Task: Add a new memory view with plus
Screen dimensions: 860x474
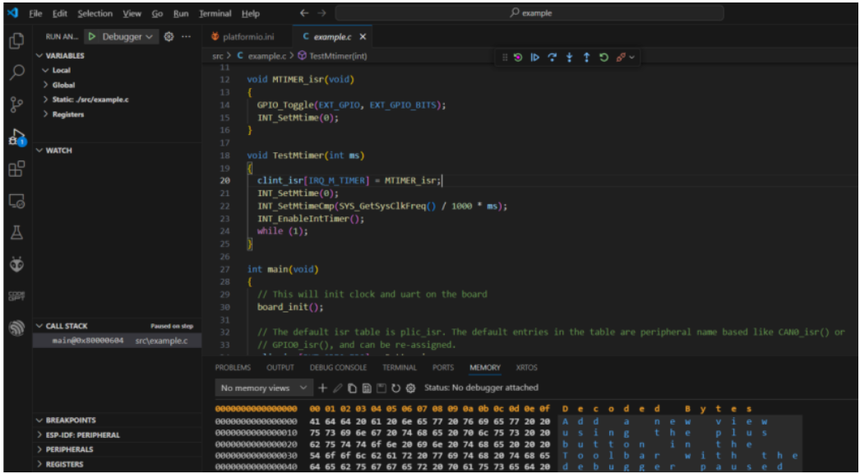Action: (322, 388)
